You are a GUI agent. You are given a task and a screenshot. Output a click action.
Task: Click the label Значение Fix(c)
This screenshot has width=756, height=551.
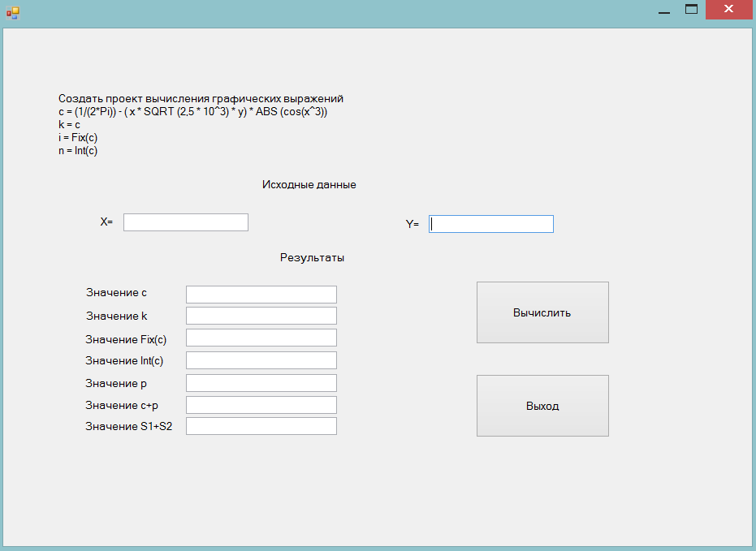tap(126, 339)
